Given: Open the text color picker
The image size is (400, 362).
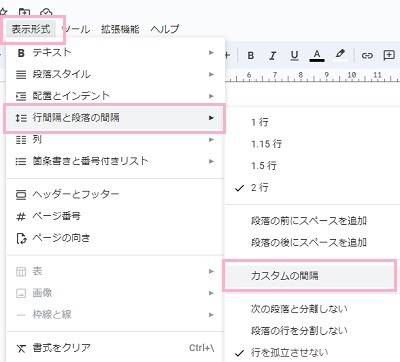Looking at the screenshot, I should click(x=317, y=56).
